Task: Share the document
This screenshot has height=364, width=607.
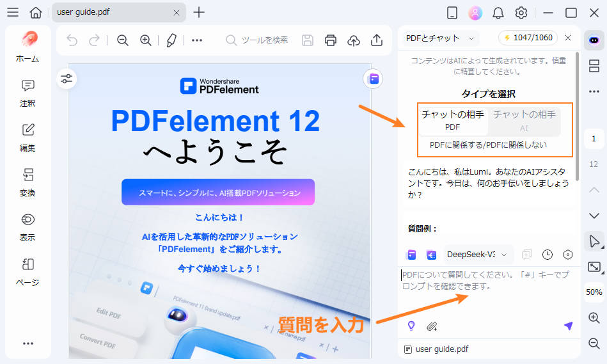Action: 377,40
